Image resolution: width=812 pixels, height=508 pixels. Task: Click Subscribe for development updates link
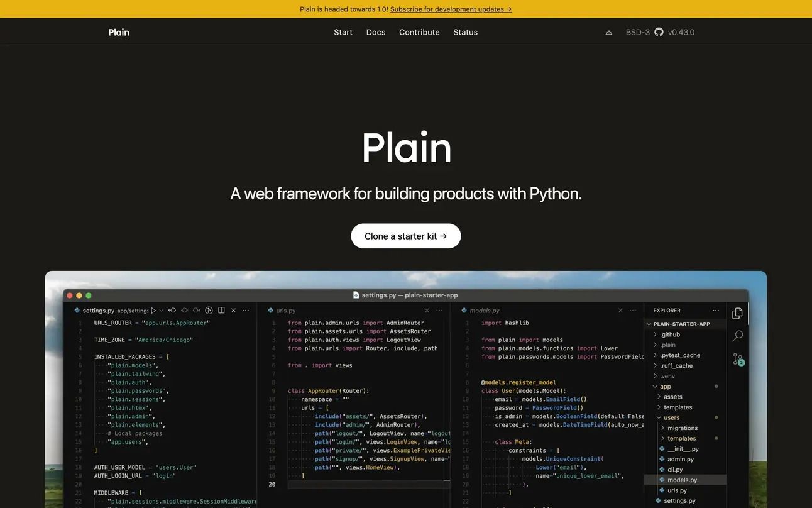tap(451, 9)
